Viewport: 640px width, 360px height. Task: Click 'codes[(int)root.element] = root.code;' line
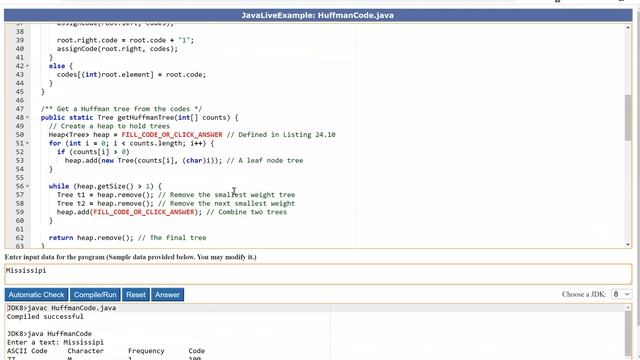point(131,75)
